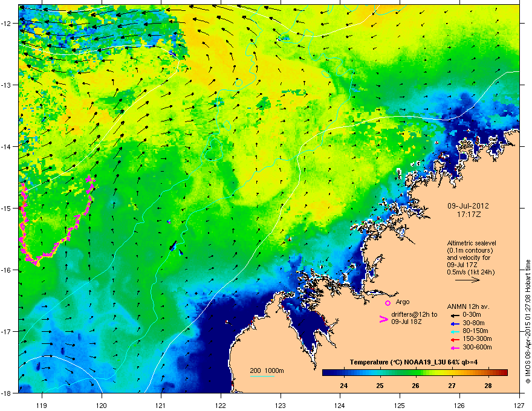Click the '0.5m/s (1kt 24h)' text
This screenshot has width=532, height=411.
470,272
